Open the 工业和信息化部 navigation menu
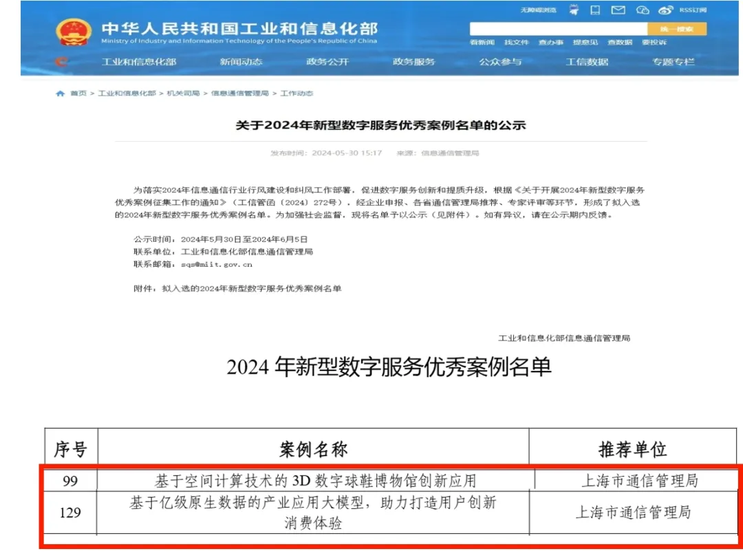 [139, 62]
